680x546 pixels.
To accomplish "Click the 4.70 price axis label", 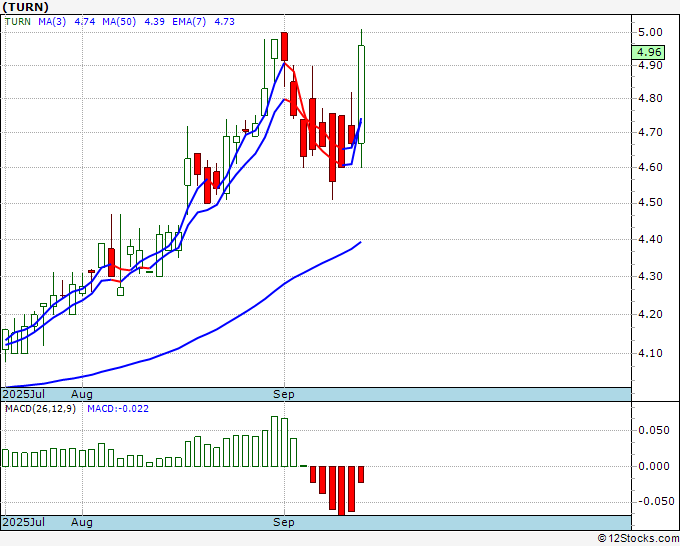I will [x=650, y=132].
